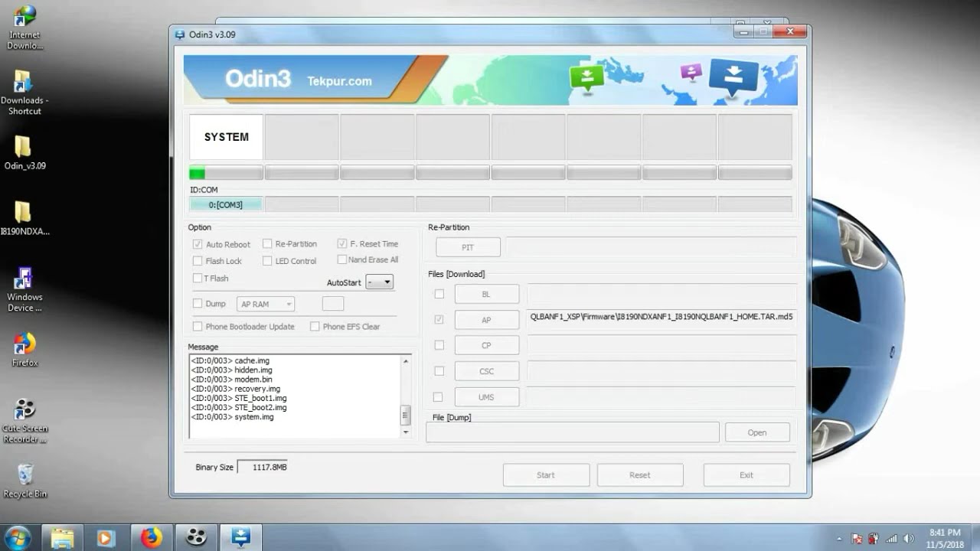Click the PIT file path field
980x551 pixels.
[651, 247]
